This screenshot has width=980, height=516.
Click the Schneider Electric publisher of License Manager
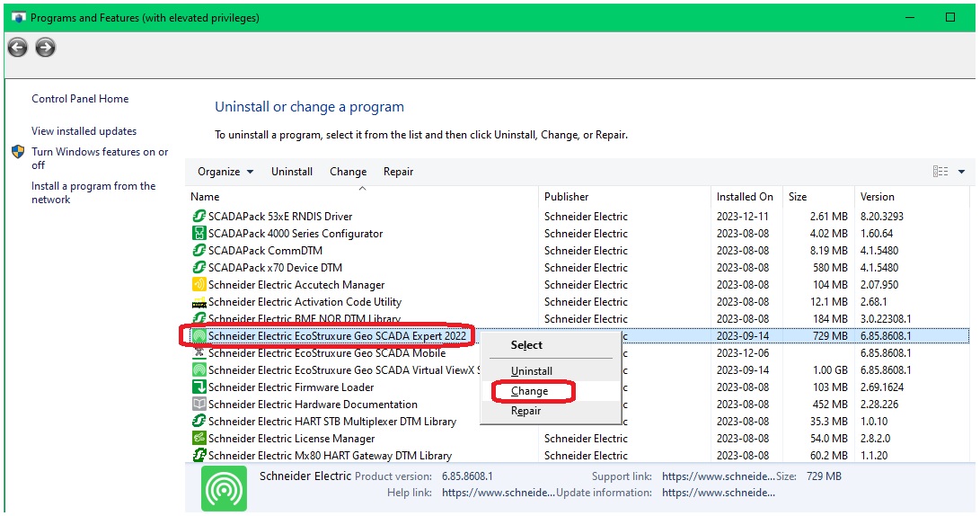coord(586,439)
